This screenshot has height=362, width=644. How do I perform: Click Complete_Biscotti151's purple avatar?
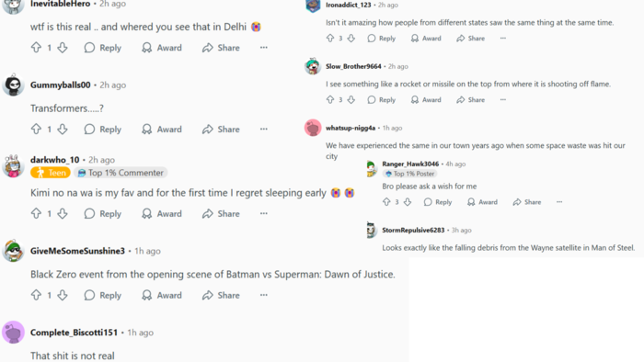coord(13,332)
